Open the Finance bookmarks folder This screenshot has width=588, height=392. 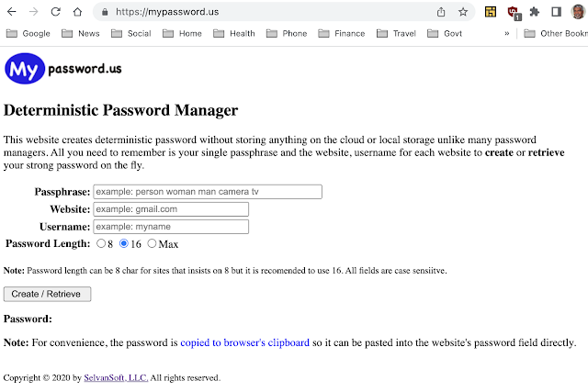pyautogui.click(x=342, y=33)
